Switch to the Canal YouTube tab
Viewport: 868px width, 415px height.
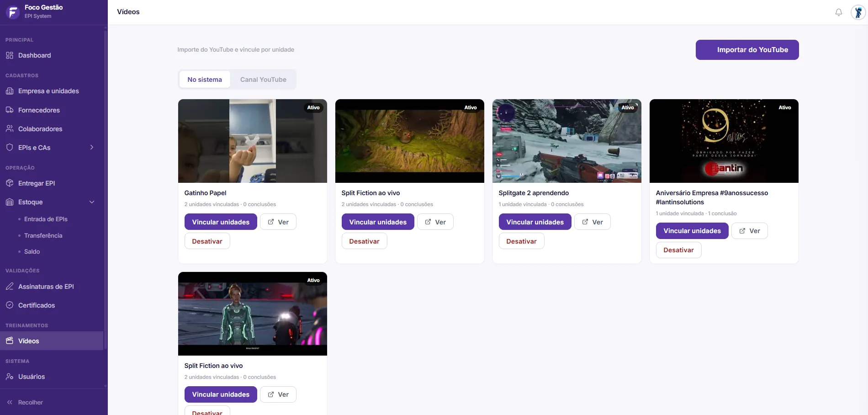point(263,80)
